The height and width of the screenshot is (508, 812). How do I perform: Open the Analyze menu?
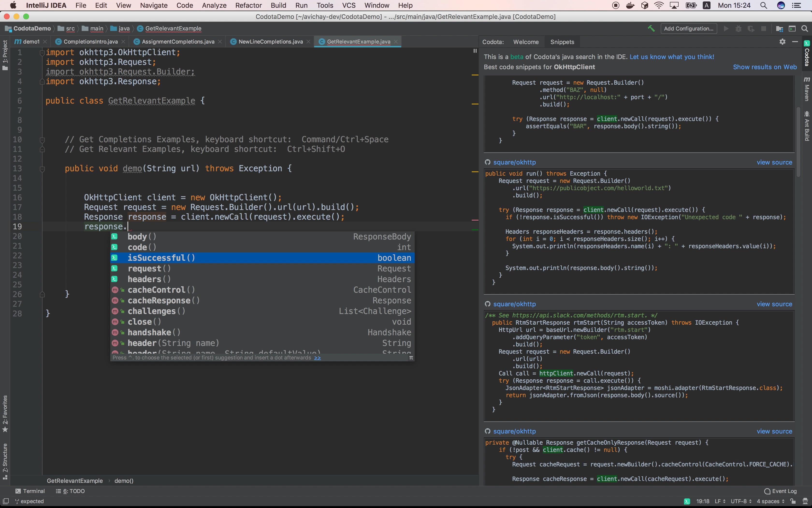(214, 5)
